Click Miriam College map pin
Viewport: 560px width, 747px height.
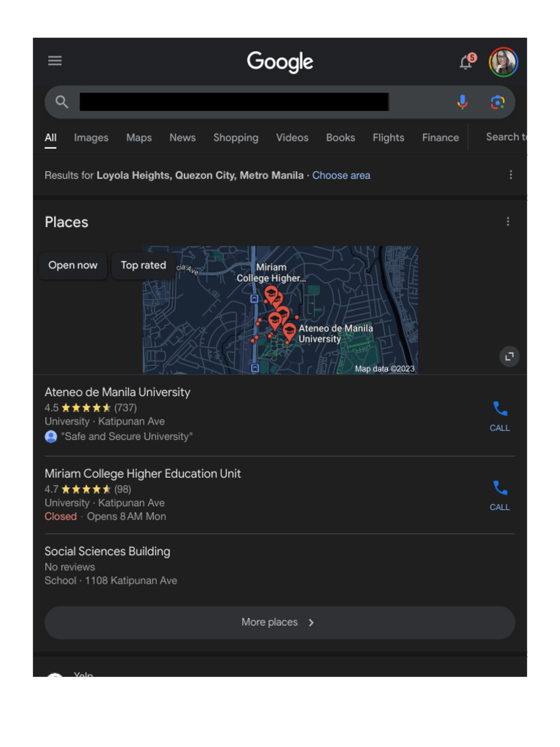(271, 295)
